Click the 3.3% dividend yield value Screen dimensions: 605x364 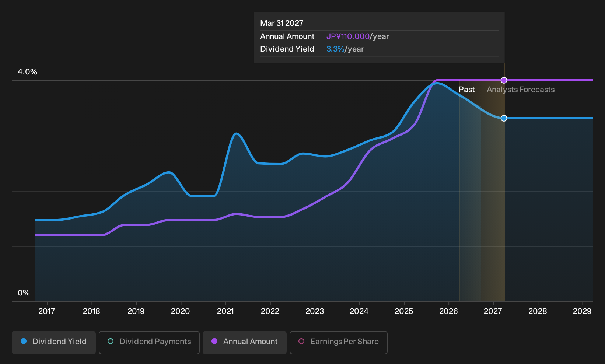click(335, 49)
